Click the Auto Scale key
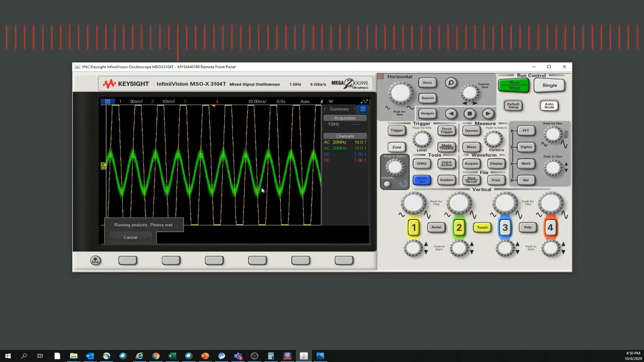This screenshot has width=644, height=362. pos(549,106)
